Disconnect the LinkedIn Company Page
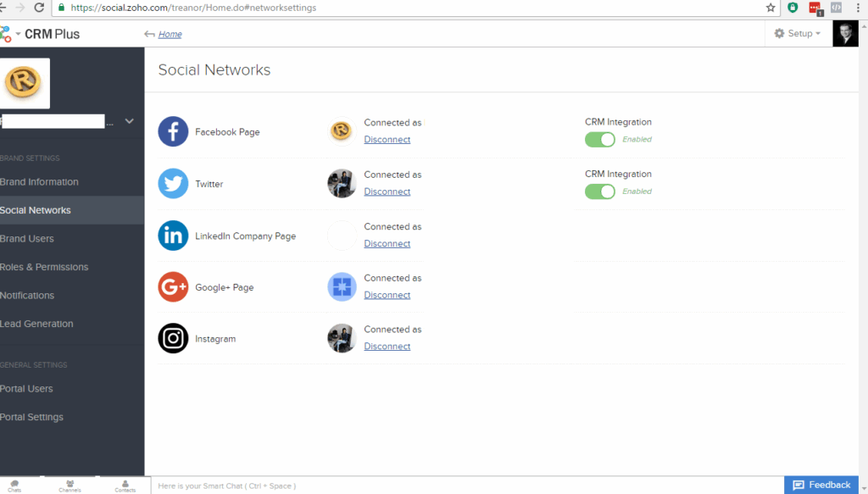868x494 pixels. pos(387,243)
